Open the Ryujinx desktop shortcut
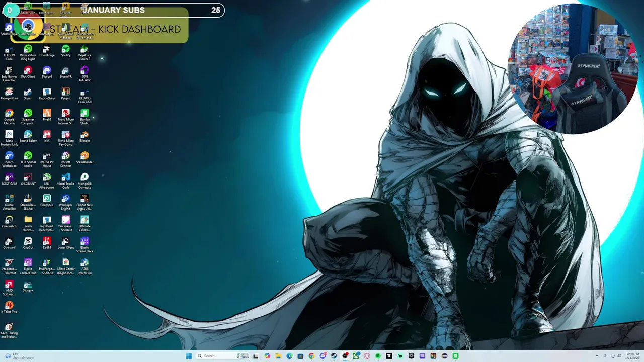The width and height of the screenshot is (644, 362). [65, 94]
